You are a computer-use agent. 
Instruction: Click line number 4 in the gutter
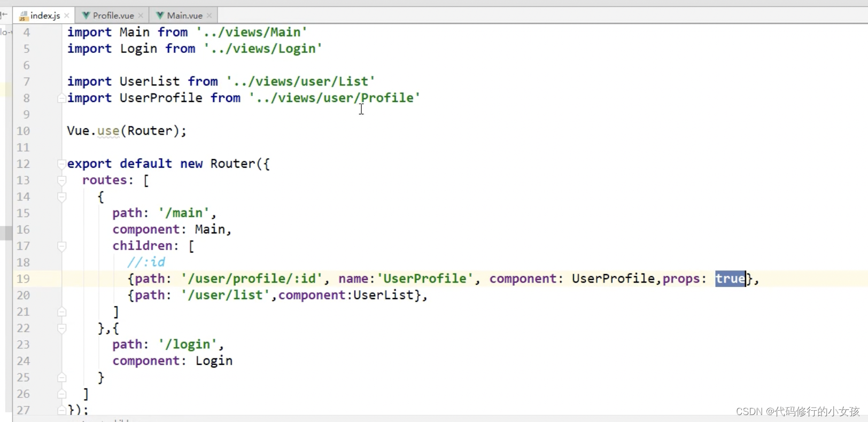coord(26,32)
